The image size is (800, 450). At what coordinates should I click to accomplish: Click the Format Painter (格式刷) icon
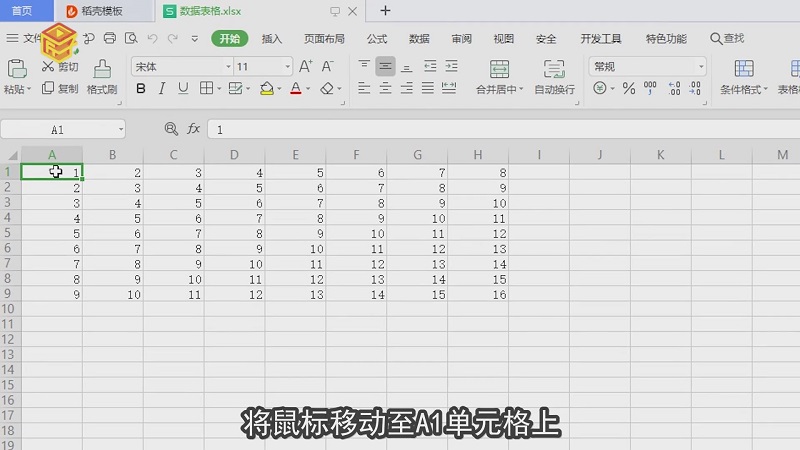[x=102, y=68]
